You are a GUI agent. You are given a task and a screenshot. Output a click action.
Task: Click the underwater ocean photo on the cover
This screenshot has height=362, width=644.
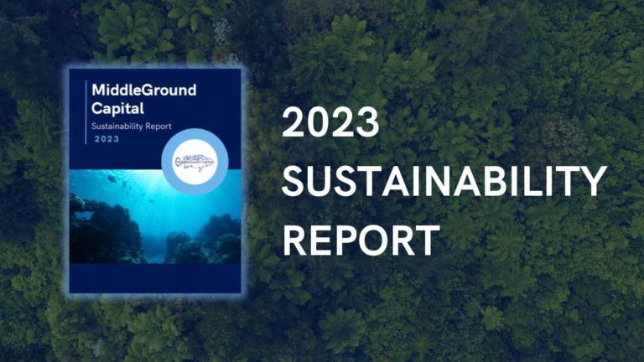[x=155, y=217]
